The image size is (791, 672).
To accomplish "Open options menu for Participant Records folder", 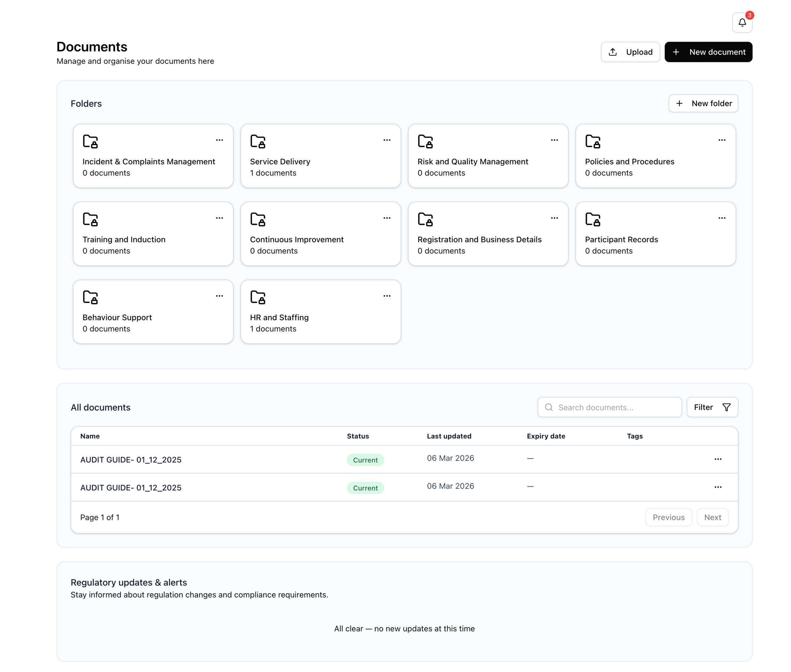I will click(721, 218).
